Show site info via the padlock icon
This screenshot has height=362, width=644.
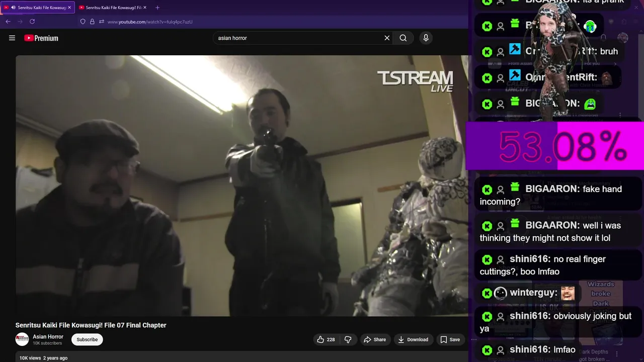tap(92, 22)
